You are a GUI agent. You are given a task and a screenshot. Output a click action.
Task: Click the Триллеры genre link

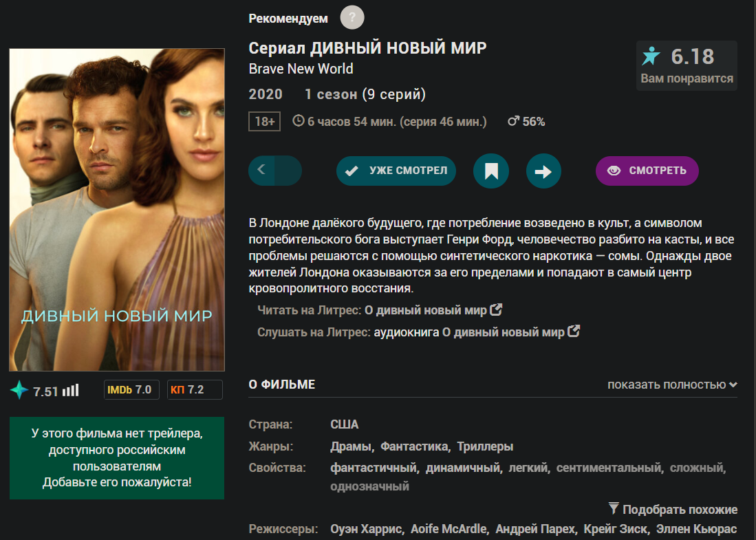[x=485, y=446]
